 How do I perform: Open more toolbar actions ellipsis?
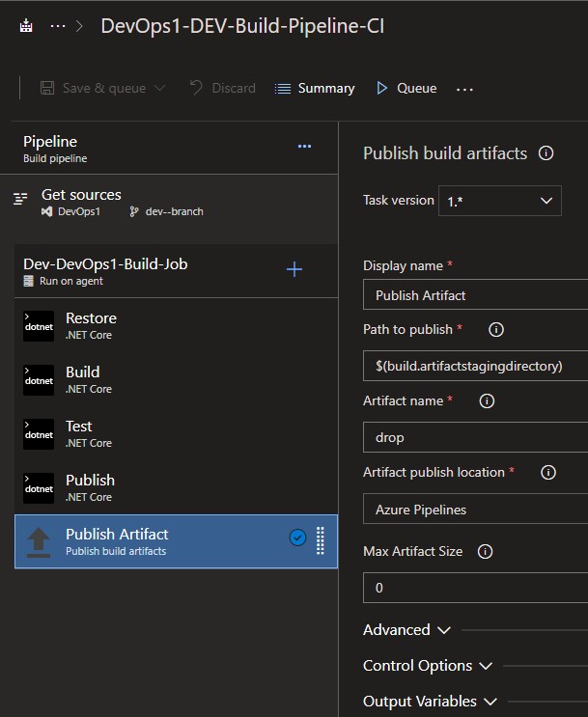click(464, 89)
